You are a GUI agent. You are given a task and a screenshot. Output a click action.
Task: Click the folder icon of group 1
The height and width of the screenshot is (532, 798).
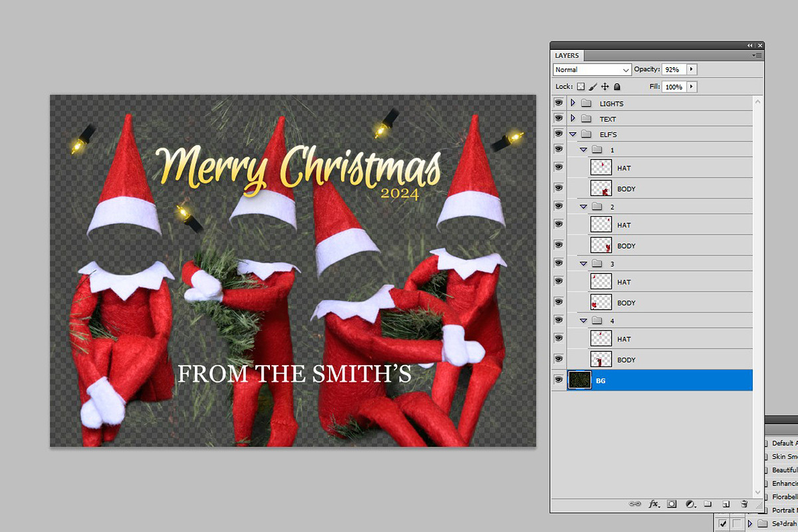597,150
